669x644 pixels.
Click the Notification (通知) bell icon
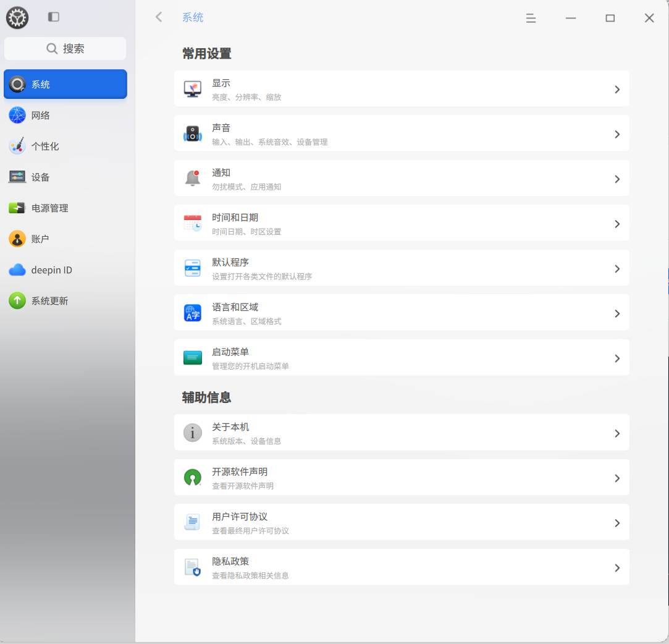tap(193, 179)
